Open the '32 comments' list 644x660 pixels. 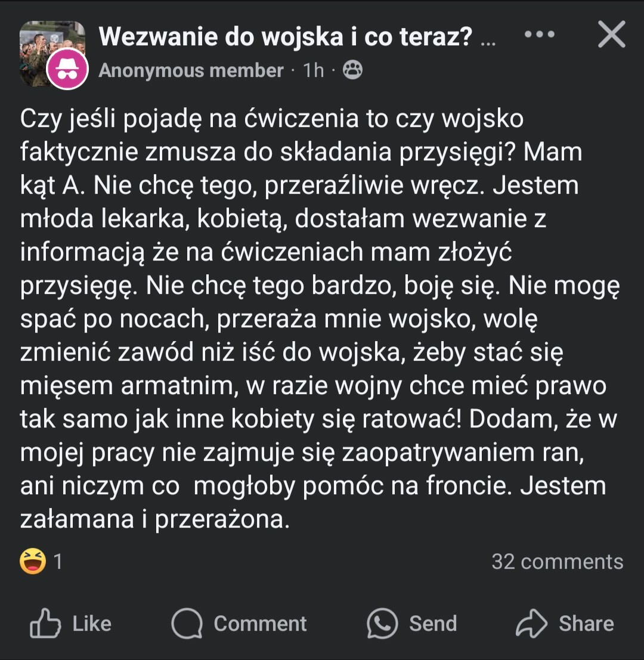click(x=557, y=562)
